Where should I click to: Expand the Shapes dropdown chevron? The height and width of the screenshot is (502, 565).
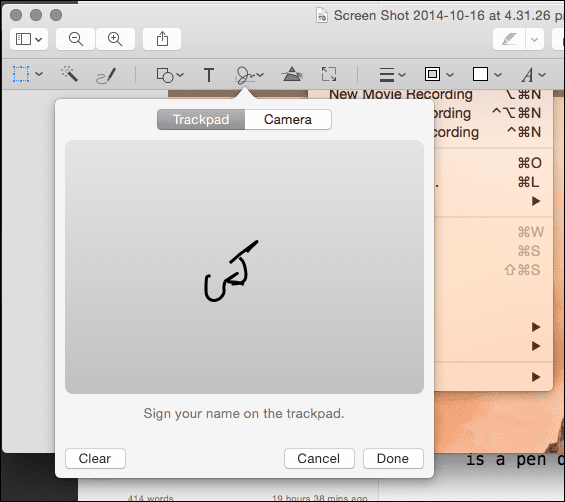click(x=180, y=75)
